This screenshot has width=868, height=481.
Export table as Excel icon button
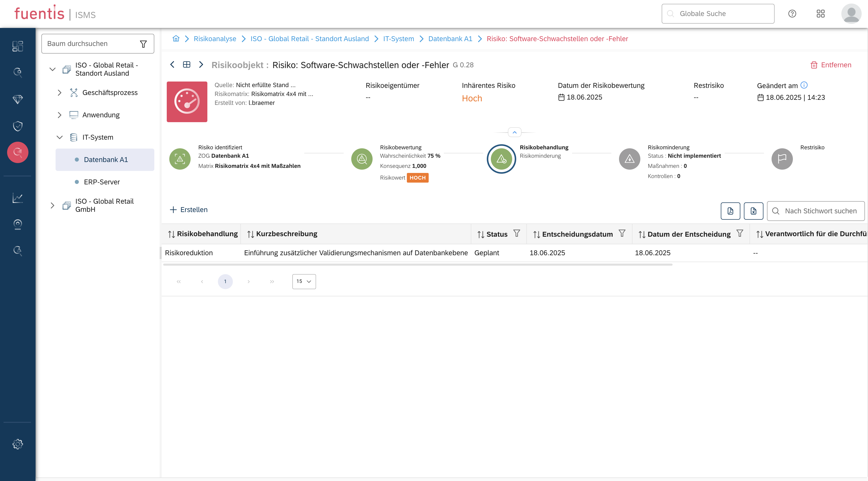[754, 211]
